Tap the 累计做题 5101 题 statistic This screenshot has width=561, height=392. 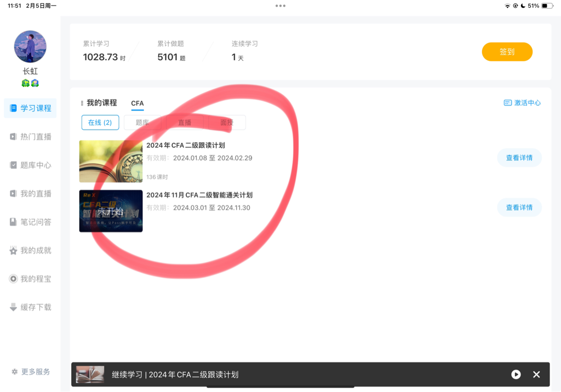click(171, 51)
